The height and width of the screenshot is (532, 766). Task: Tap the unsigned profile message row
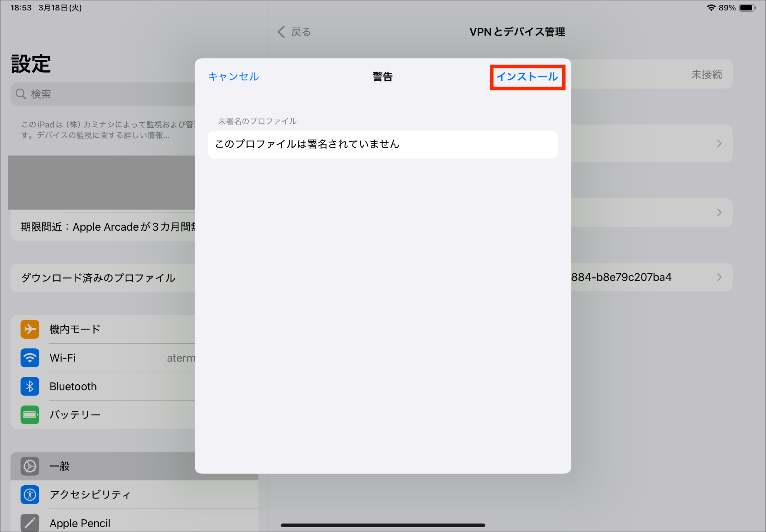382,144
